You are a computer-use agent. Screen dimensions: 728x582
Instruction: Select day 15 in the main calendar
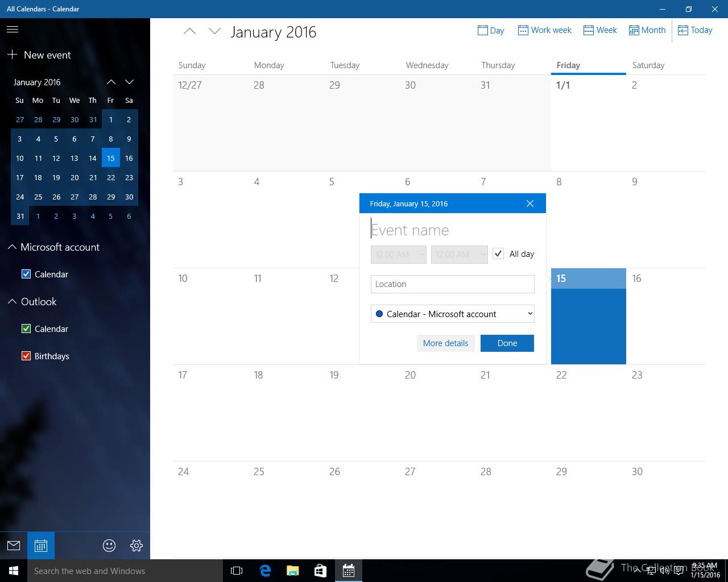point(589,316)
